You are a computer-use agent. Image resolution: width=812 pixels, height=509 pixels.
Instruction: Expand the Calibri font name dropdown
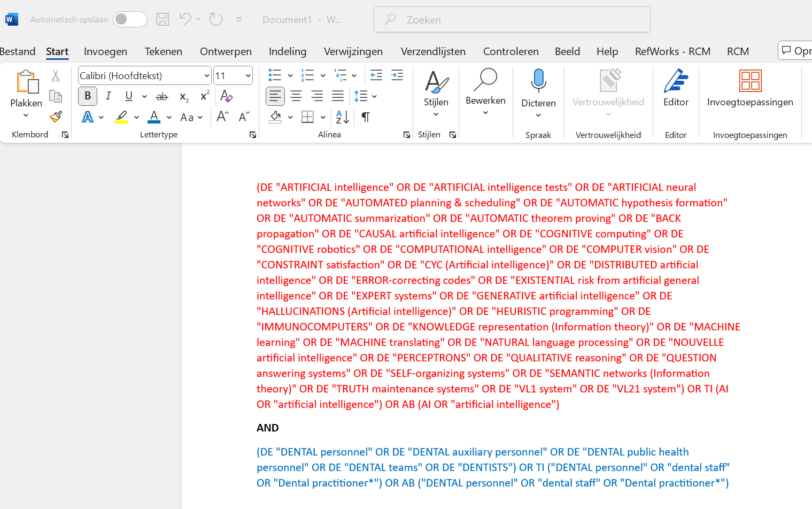(x=207, y=76)
